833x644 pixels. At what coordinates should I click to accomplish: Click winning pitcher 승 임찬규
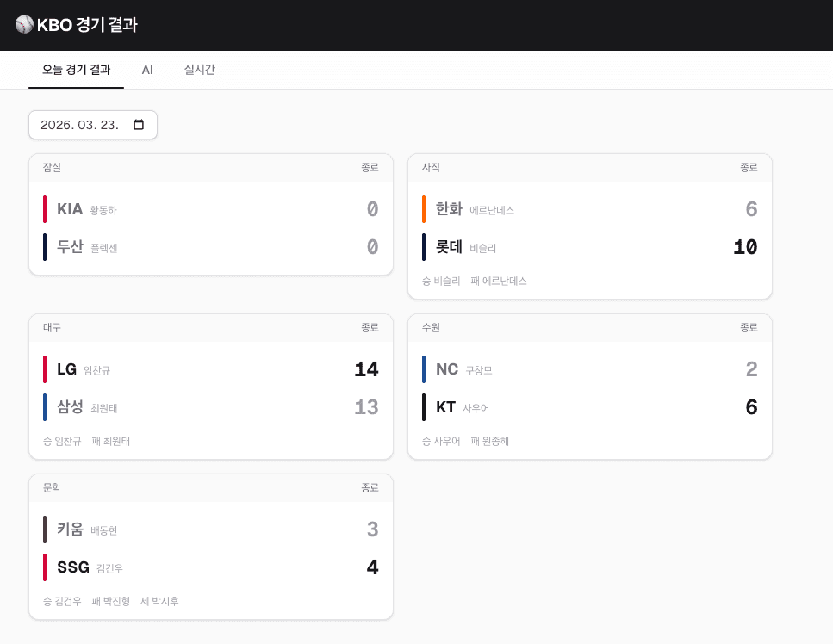pyautogui.click(x=62, y=441)
